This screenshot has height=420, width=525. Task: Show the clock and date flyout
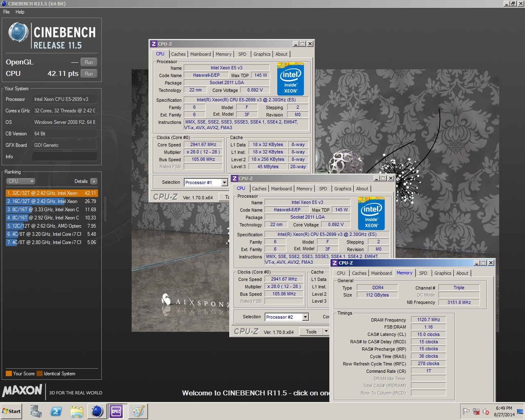pyautogui.click(x=504, y=411)
